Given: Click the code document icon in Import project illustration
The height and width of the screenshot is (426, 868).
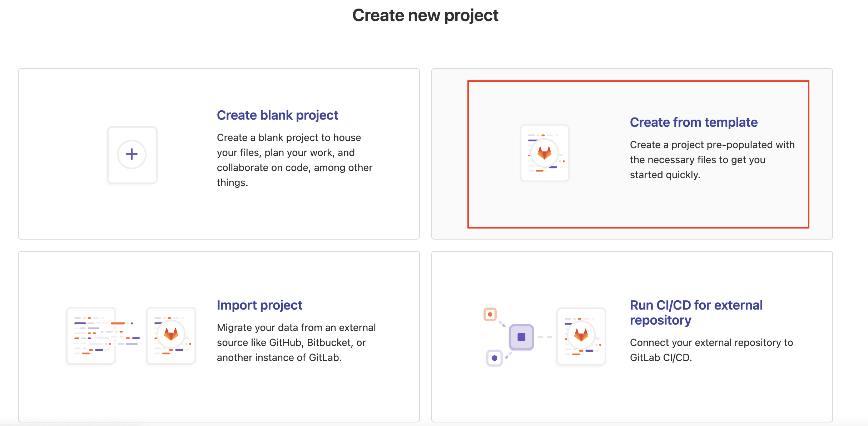Looking at the screenshot, I should (x=90, y=335).
